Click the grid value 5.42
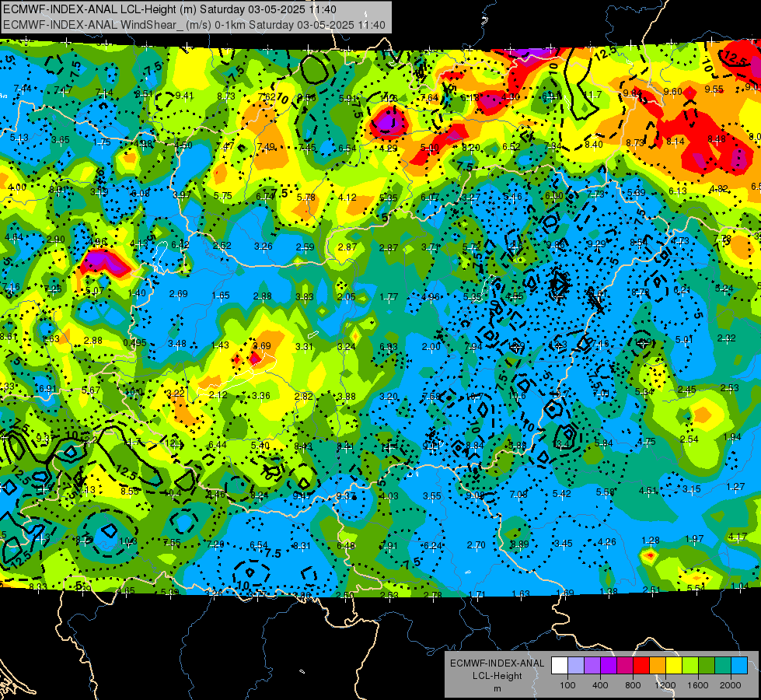Viewport: 761px width, 700px height. [561, 494]
